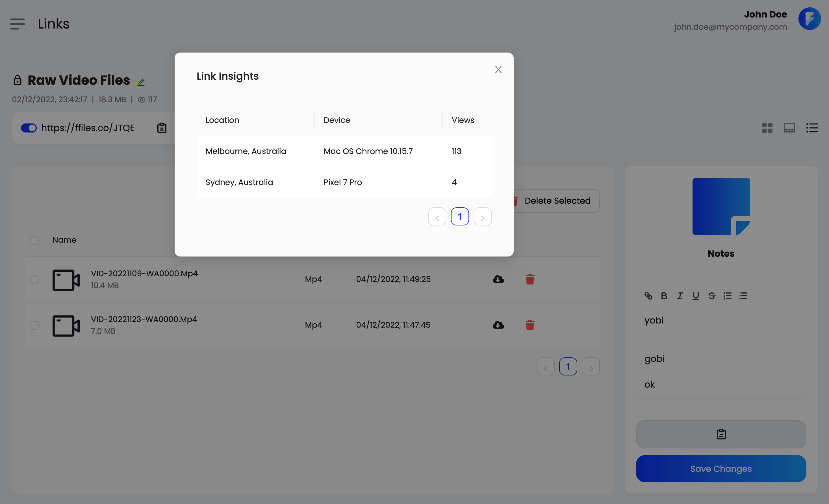Click the Notes thumbnail preview image

[x=721, y=206]
